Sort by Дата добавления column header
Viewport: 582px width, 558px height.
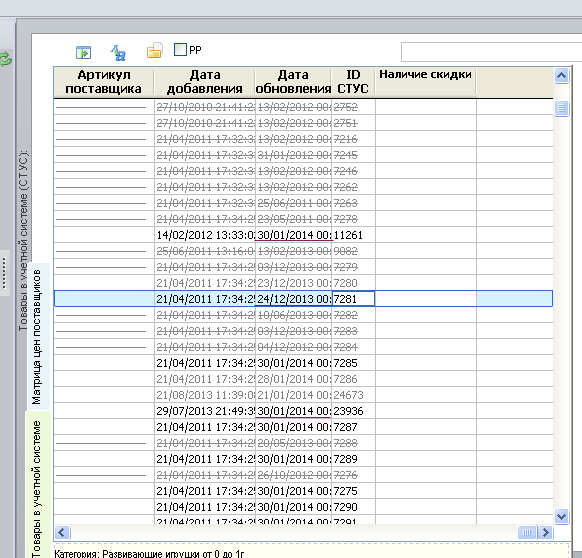point(205,82)
